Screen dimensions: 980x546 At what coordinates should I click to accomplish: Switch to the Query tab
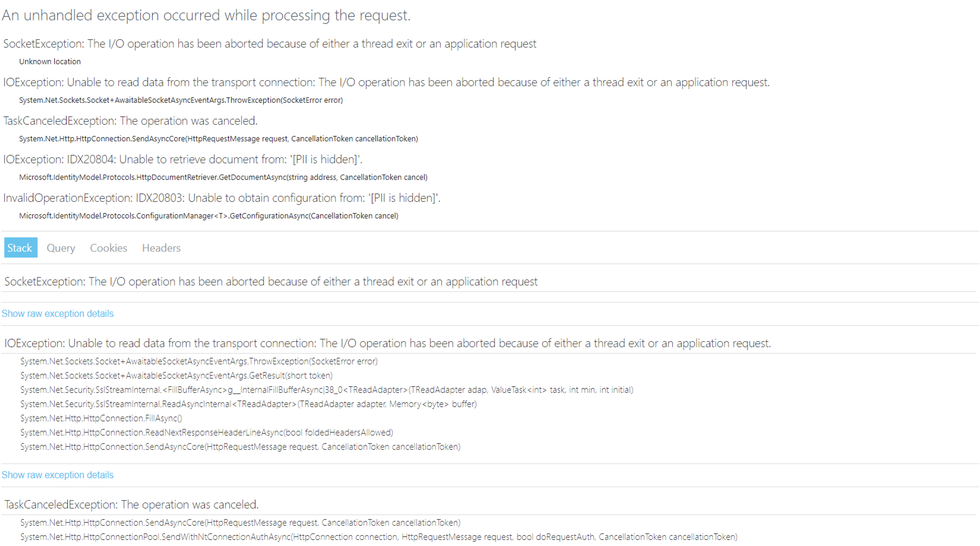(x=61, y=248)
